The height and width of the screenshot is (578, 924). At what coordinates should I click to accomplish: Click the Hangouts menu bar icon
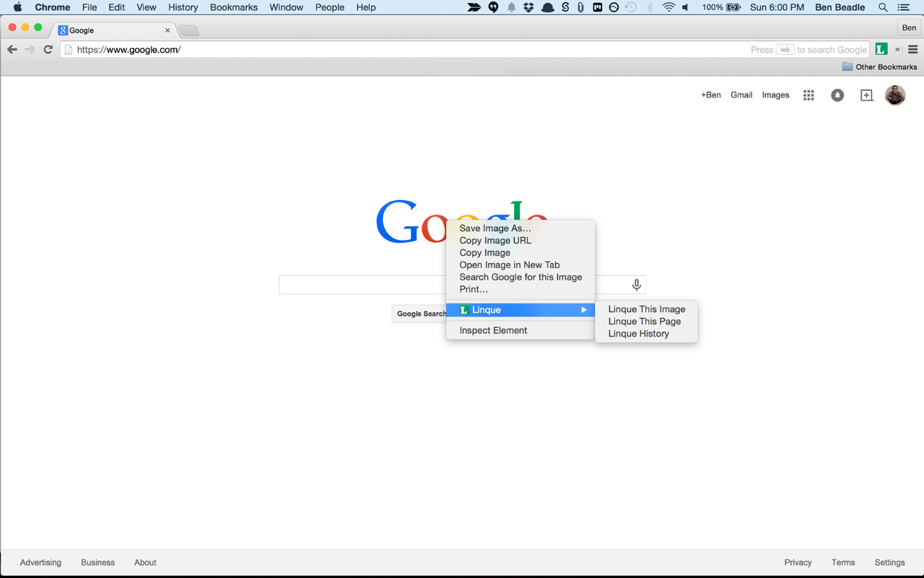[494, 7]
